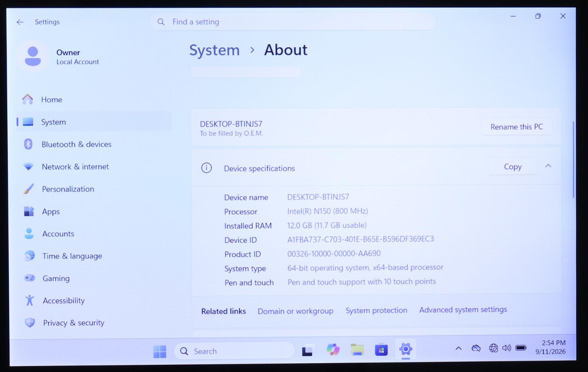Show hidden icons in system tray

[458, 348]
